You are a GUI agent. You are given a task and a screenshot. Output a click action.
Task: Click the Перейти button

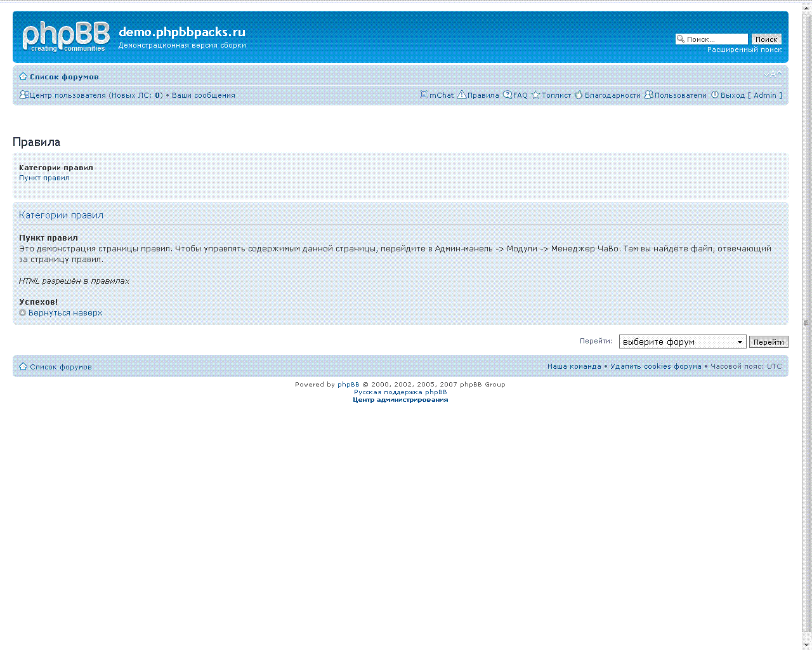click(769, 342)
